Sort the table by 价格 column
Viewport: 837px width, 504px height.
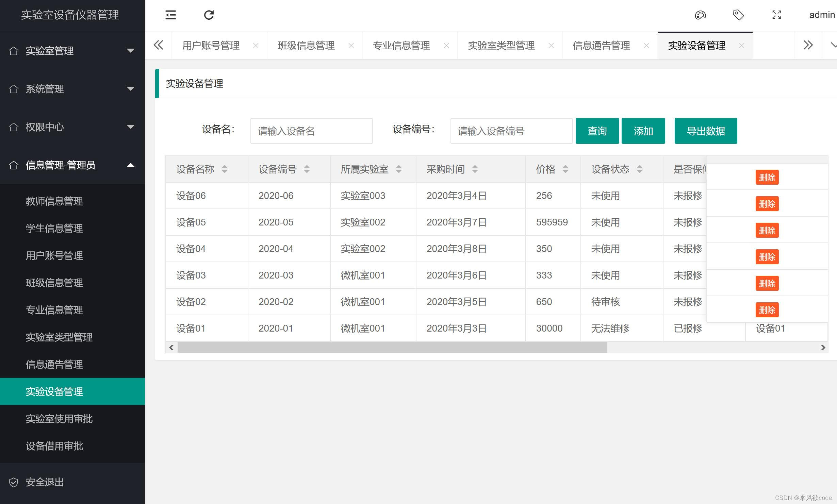(x=565, y=169)
